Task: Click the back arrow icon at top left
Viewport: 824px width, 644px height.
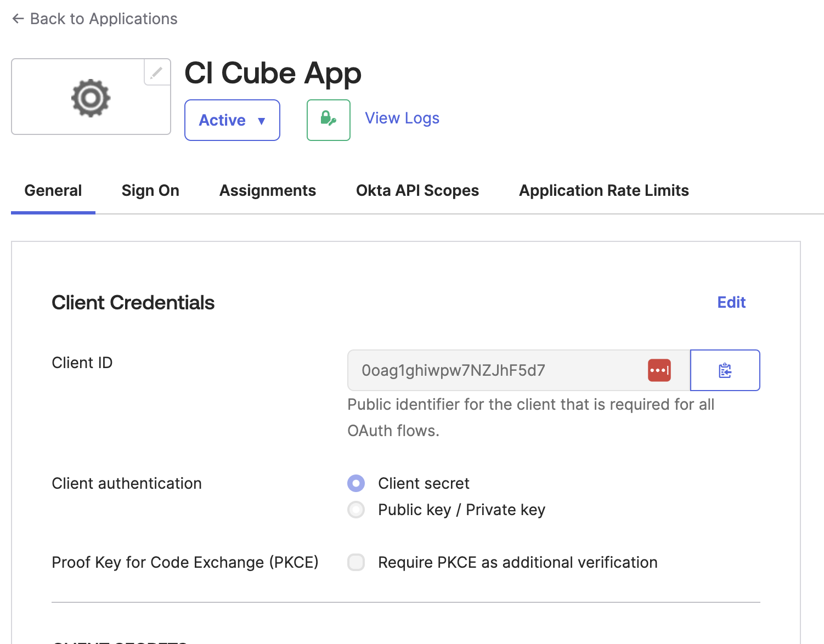Action: click(x=18, y=18)
